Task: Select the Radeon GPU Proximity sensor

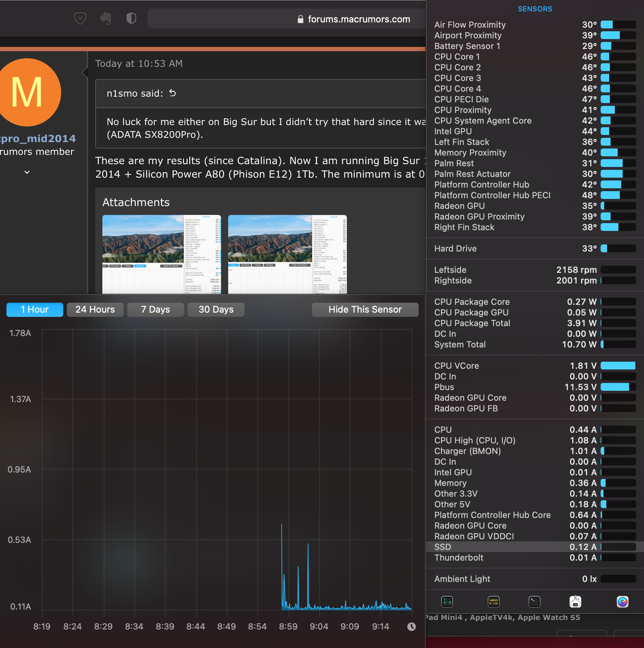Action: click(535, 216)
